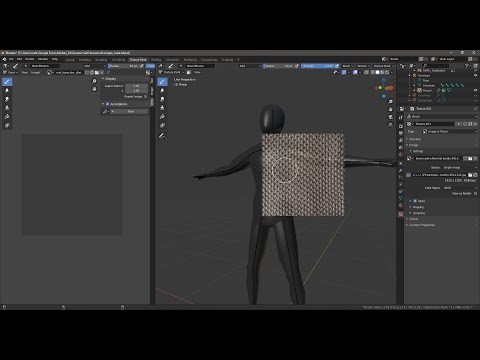Screen dimensions: 480x360
Task: Open the Modifier wrench properties tab
Action: click(401, 171)
